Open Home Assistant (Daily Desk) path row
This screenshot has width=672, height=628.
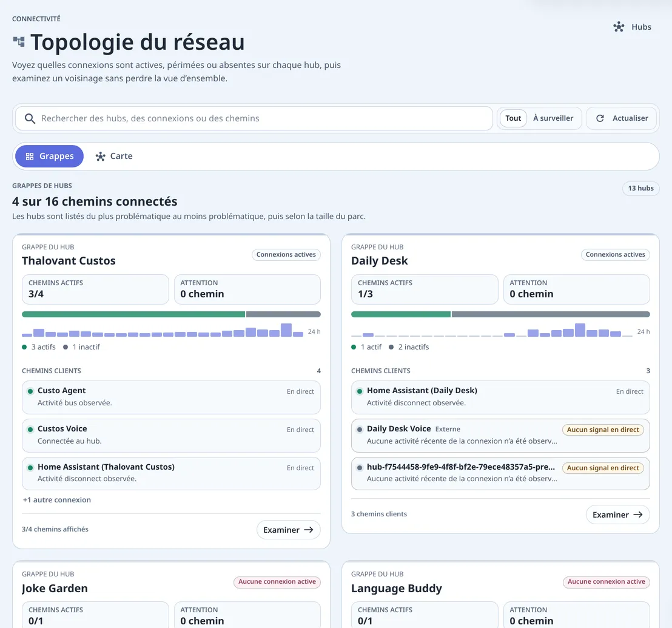[500, 397]
